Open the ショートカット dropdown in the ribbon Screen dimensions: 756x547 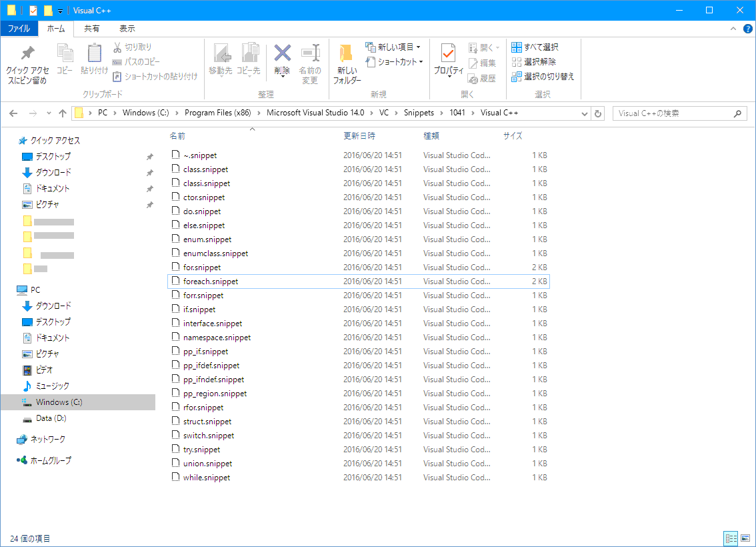(395, 62)
